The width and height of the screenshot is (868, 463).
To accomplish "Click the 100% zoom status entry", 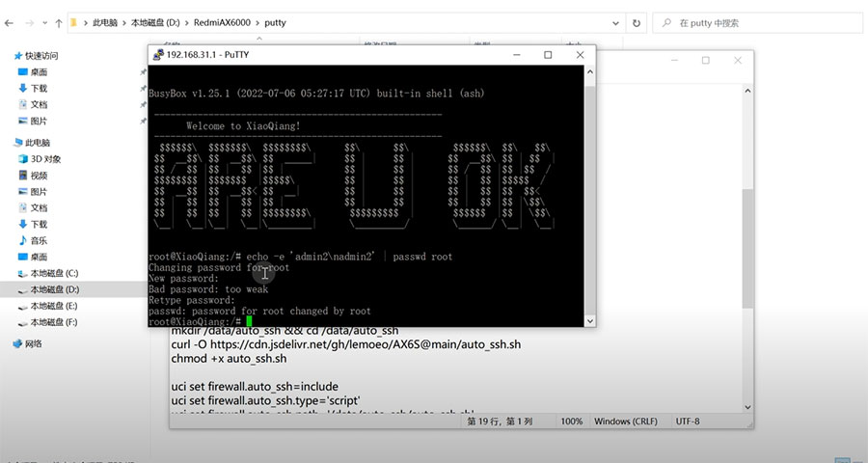I will 571,422.
